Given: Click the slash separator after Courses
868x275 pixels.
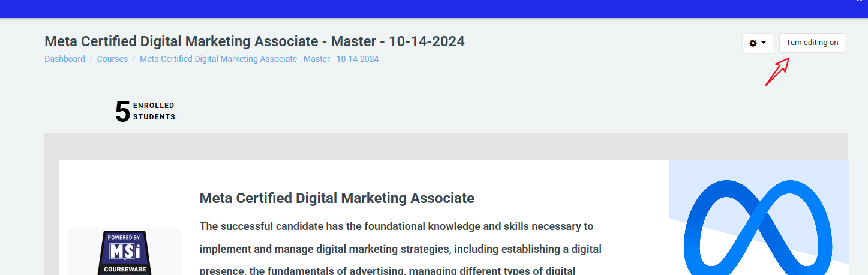Looking at the screenshot, I should [x=134, y=59].
